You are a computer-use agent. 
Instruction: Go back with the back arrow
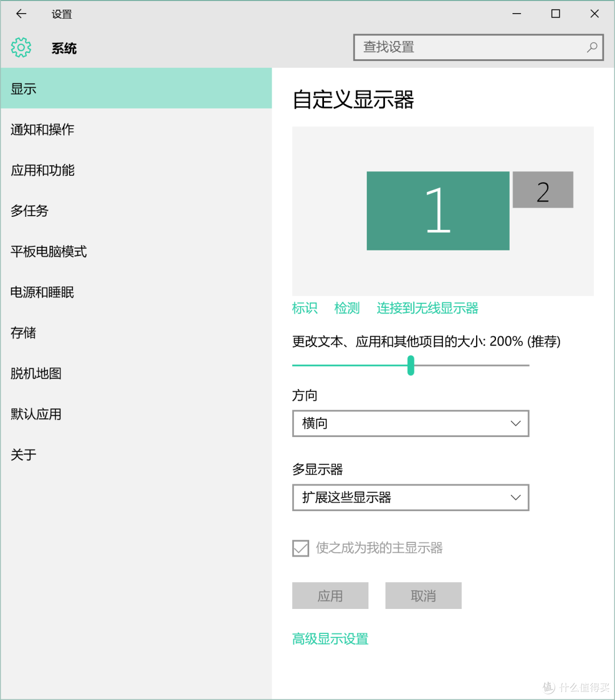[x=21, y=14]
